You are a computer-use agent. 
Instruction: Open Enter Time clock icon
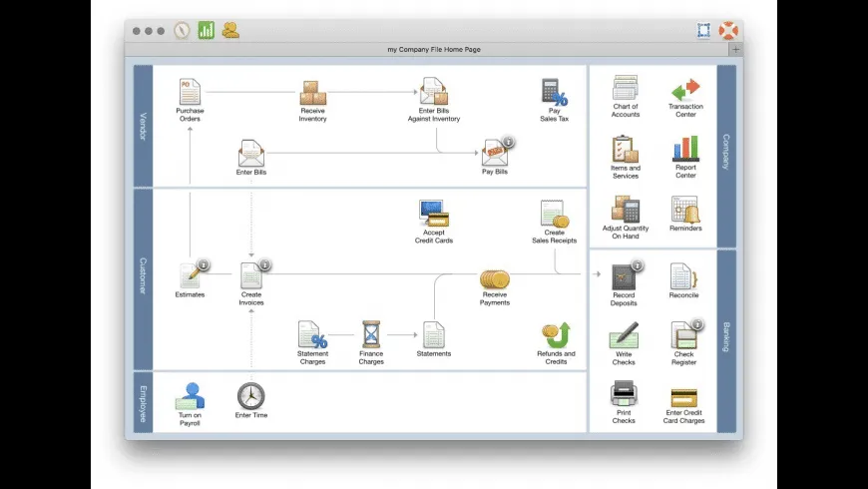tap(251, 396)
